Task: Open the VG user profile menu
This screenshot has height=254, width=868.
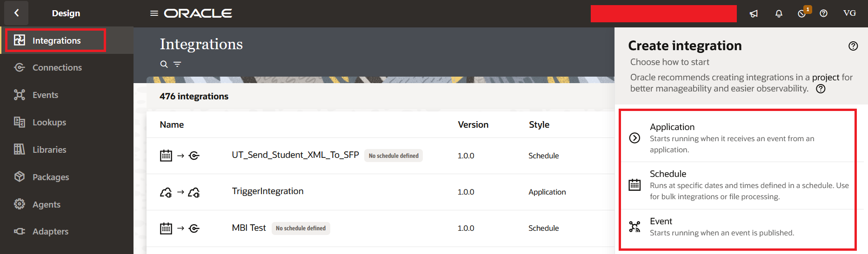Action: [x=849, y=13]
